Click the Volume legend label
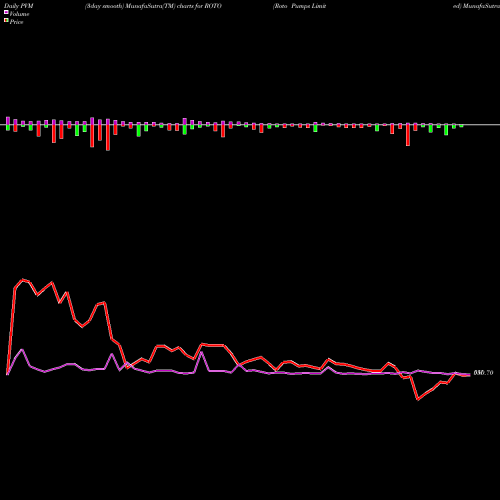The width and height of the screenshot is (500, 500). pyautogui.click(x=19, y=14)
